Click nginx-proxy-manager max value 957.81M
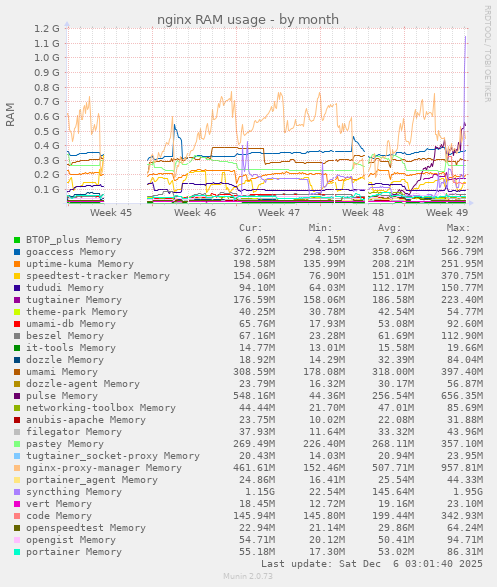Viewport: 497px width, 587px height. tap(461, 468)
